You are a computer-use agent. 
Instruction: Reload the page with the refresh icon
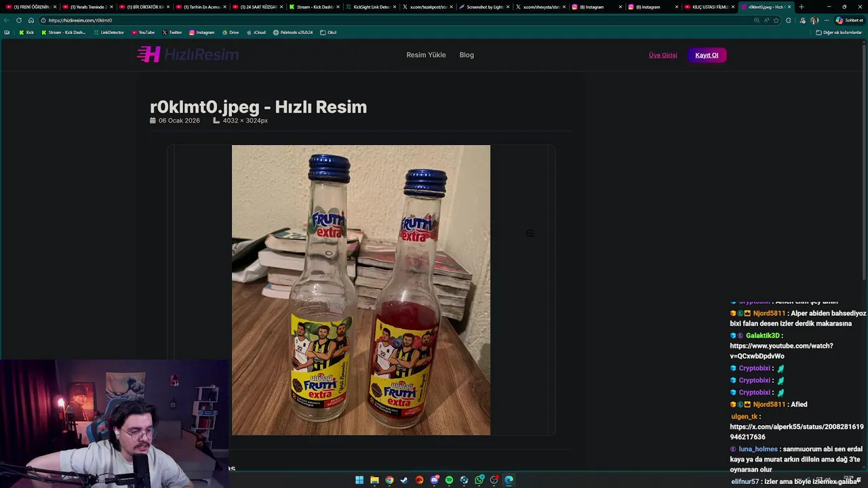coord(19,20)
